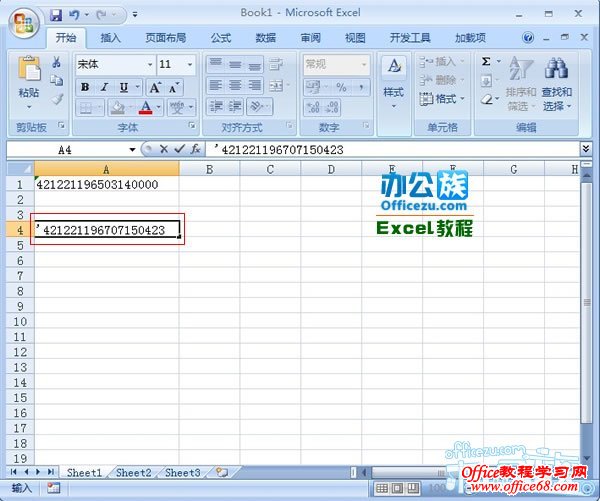
Task: Toggle underline formatting
Action: coord(117,87)
